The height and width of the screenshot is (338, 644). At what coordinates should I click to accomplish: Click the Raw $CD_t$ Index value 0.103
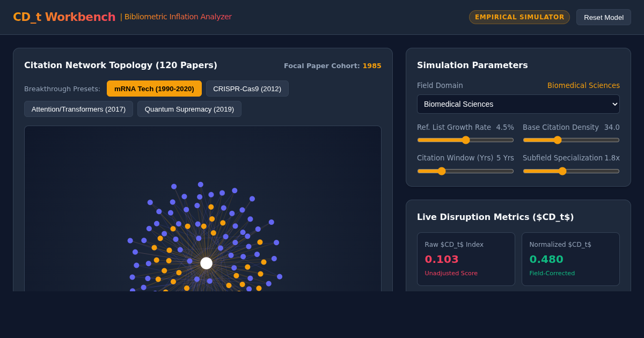[x=442, y=259]
